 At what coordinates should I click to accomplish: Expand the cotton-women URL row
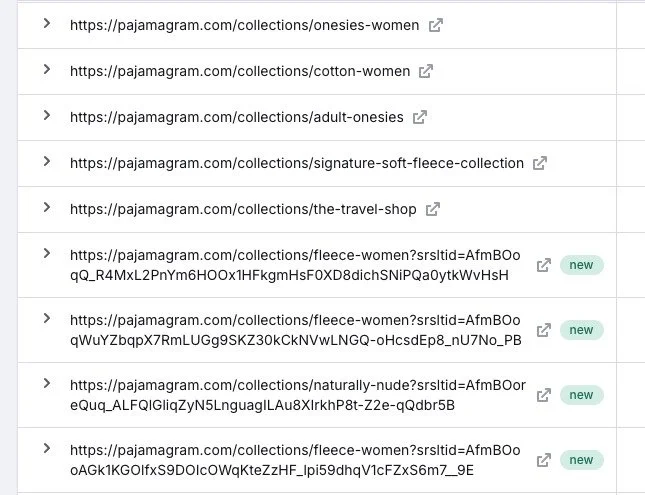point(47,70)
